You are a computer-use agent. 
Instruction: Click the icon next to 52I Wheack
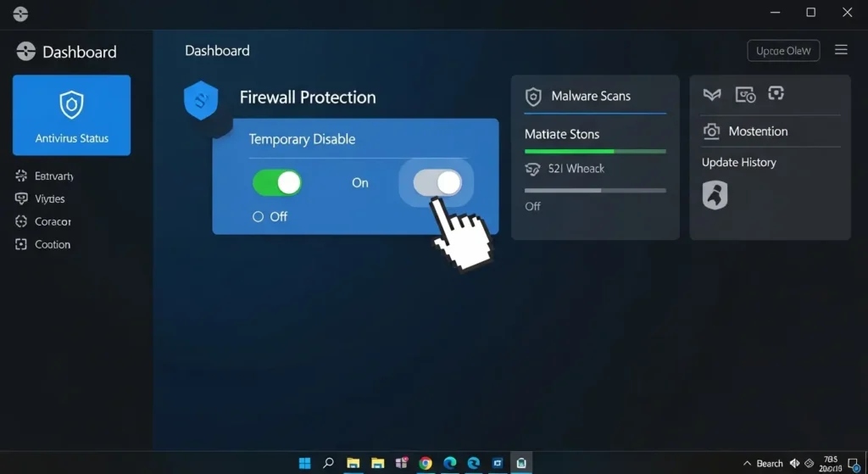click(533, 169)
